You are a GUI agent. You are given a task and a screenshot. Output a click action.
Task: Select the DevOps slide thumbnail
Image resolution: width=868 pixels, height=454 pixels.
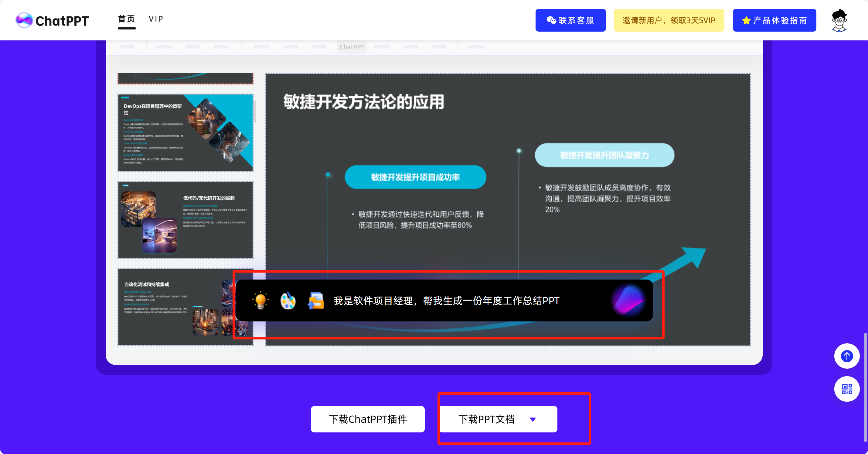point(185,132)
